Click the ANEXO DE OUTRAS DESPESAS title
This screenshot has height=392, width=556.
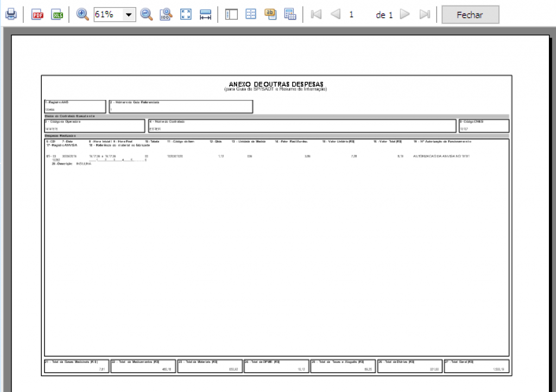276,84
